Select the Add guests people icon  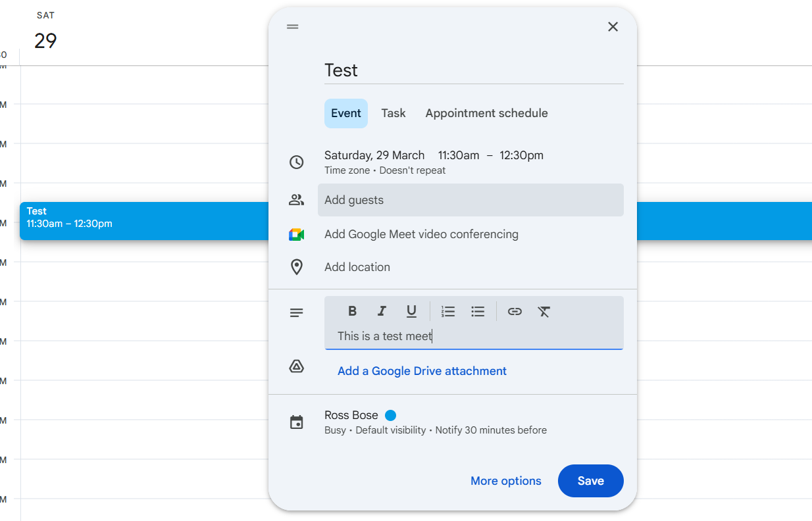296,199
